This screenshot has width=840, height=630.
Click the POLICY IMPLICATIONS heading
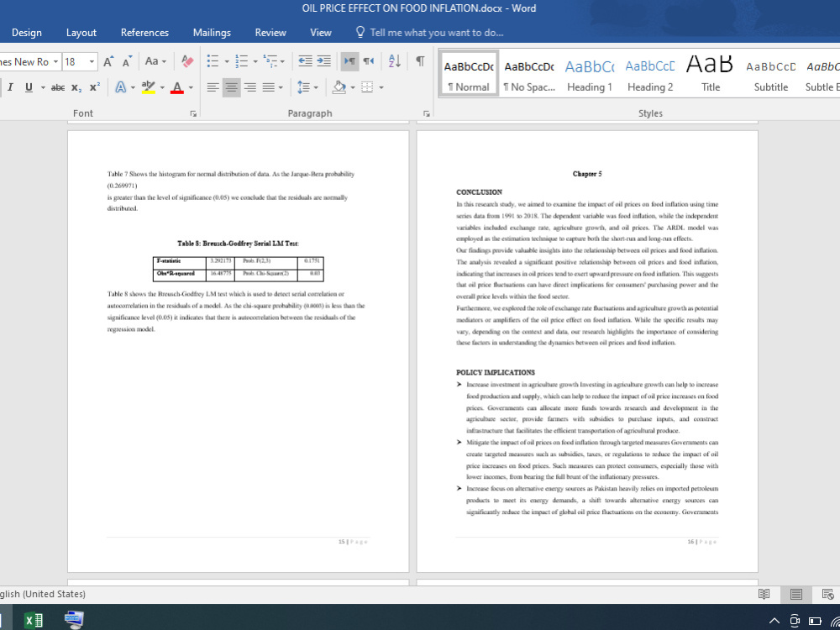coord(495,372)
